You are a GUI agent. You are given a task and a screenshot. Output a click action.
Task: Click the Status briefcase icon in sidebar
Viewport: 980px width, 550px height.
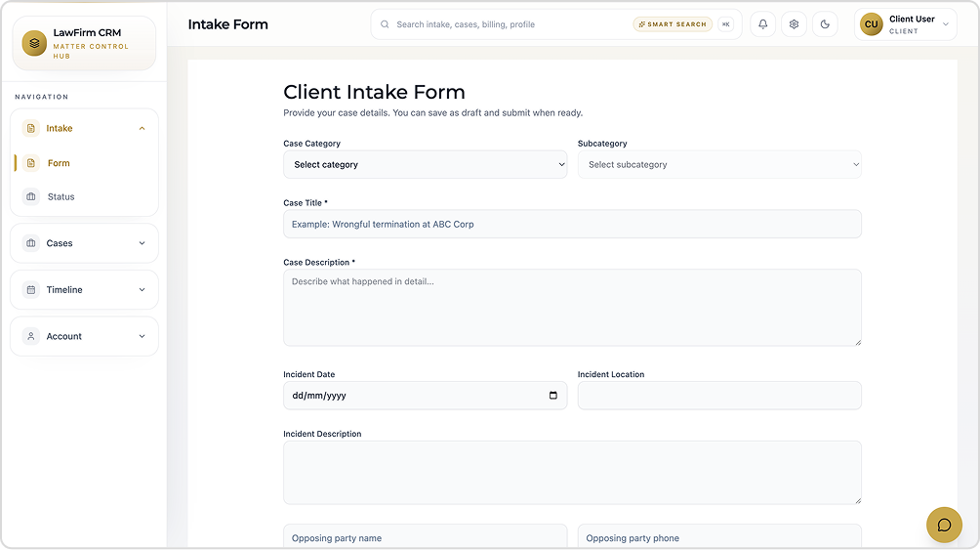click(30, 196)
